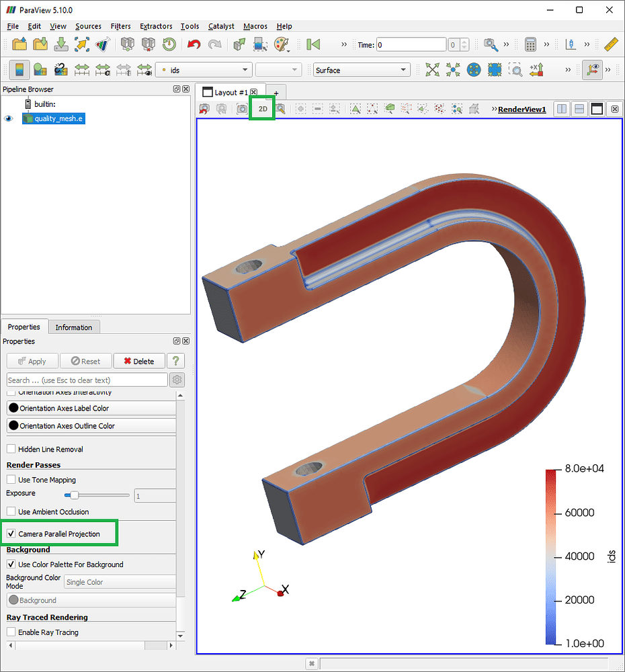Open the Edit Color Map icon

[40, 70]
